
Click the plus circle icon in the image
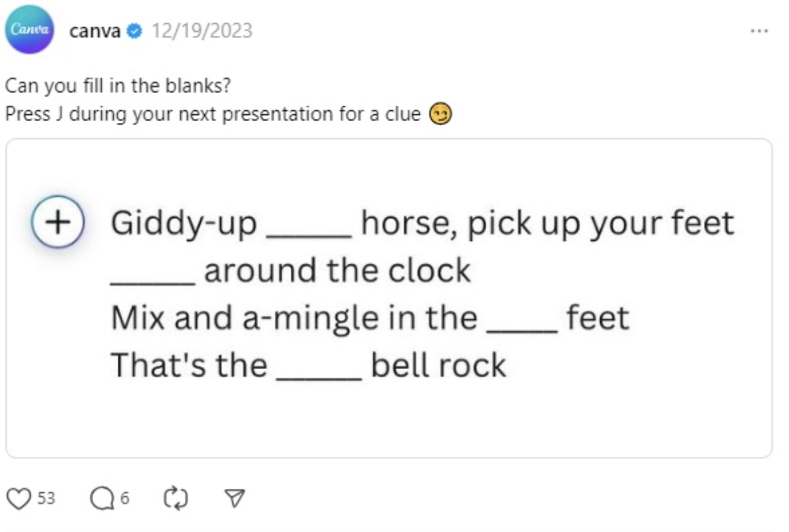point(58,221)
